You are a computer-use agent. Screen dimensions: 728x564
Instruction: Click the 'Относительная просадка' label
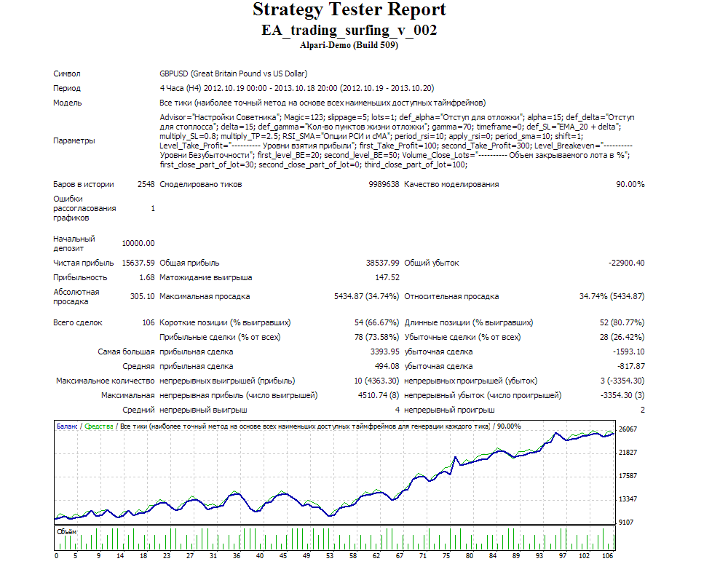451,296
